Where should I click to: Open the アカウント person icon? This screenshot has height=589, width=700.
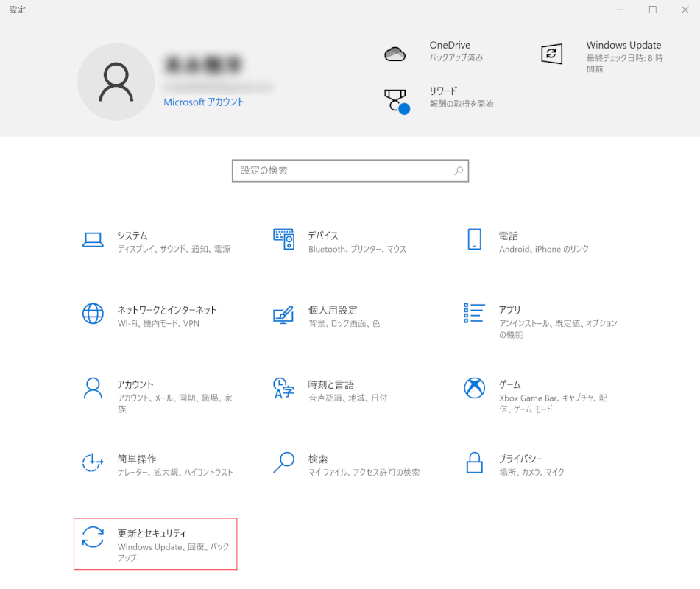pos(93,388)
